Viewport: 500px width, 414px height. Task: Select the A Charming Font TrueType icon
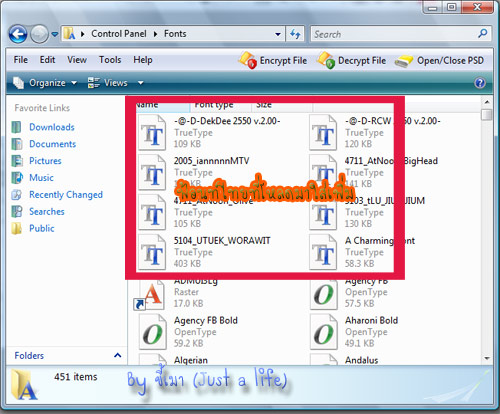coord(323,252)
